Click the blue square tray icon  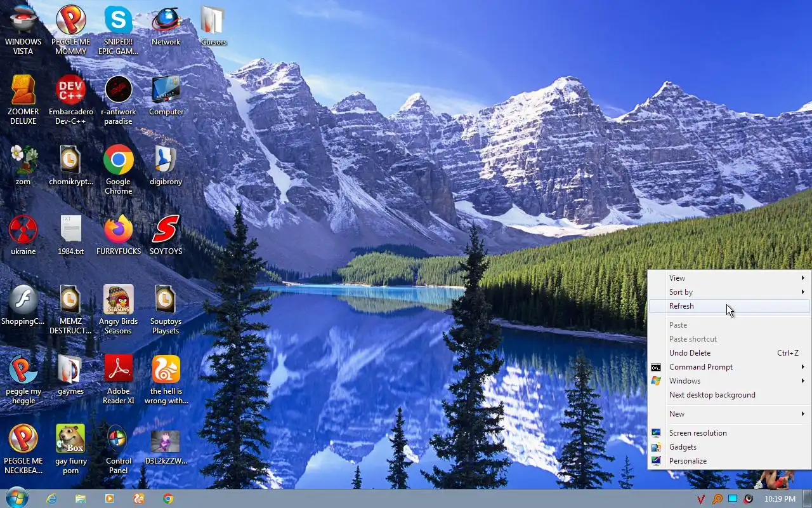pyautogui.click(x=733, y=499)
